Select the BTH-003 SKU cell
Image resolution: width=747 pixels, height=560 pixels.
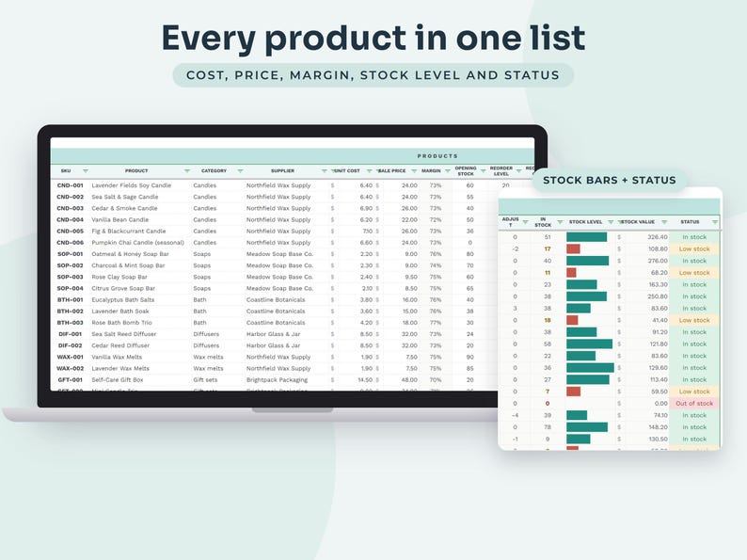pos(70,323)
